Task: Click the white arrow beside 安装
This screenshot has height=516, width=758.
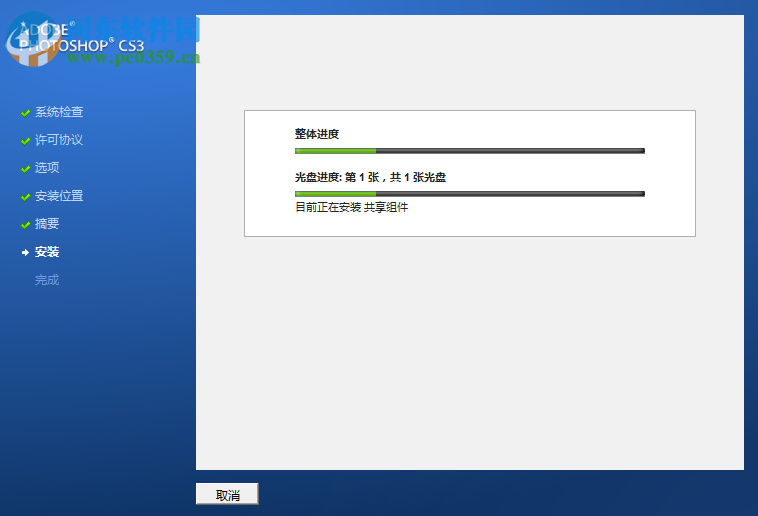Action: (x=26, y=252)
